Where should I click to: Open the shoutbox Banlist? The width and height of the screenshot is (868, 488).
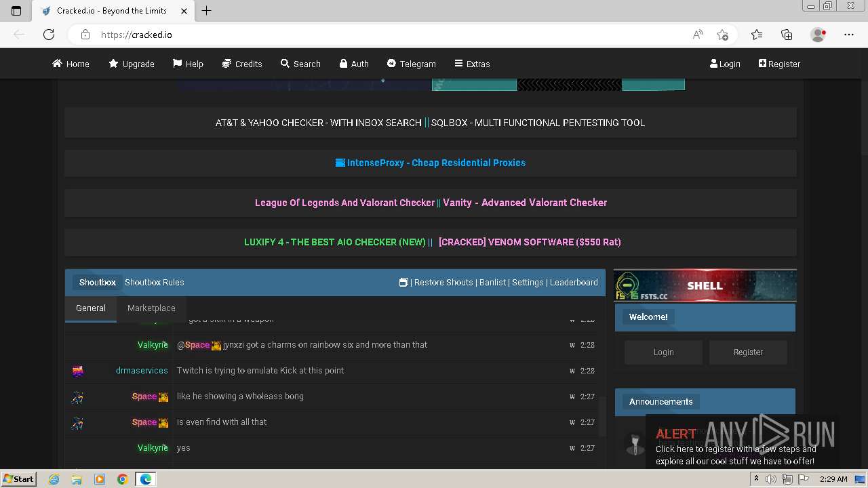(x=493, y=283)
